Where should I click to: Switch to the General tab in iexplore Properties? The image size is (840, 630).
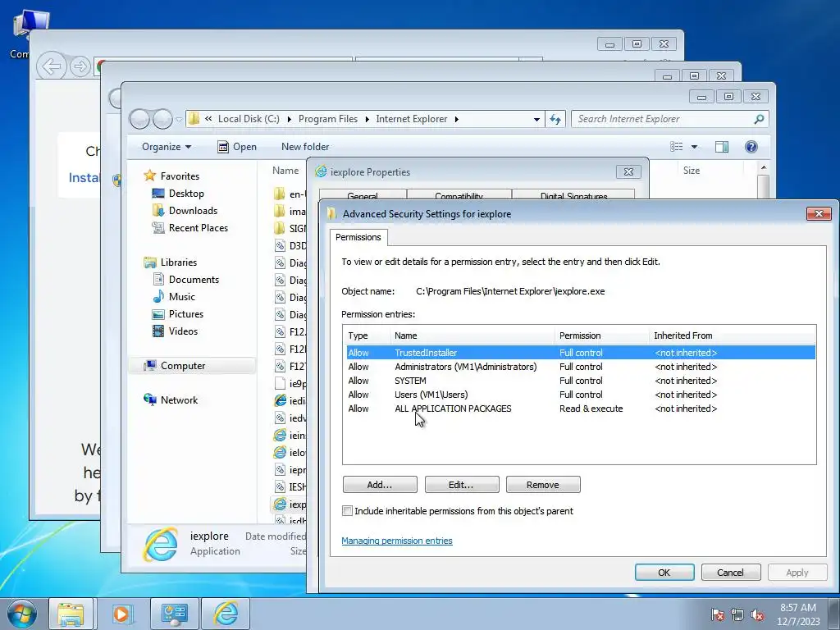[x=363, y=194]
